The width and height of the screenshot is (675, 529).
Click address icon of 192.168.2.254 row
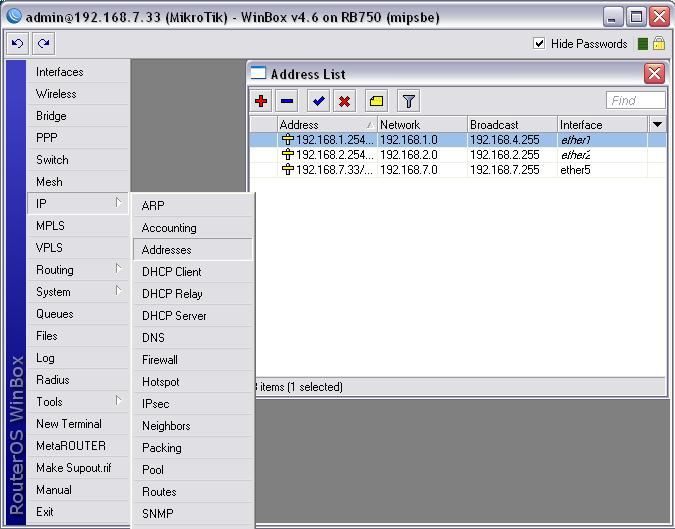287,155
